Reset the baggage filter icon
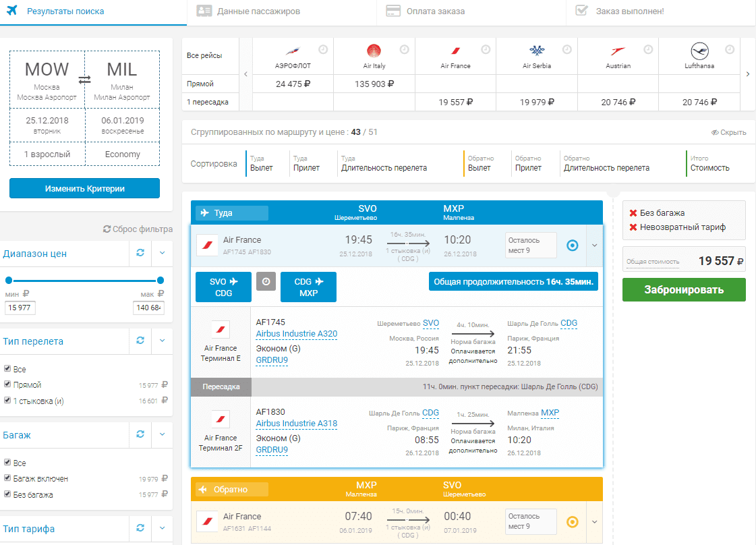Screen dimensions: 756x545 coord(140,434)
